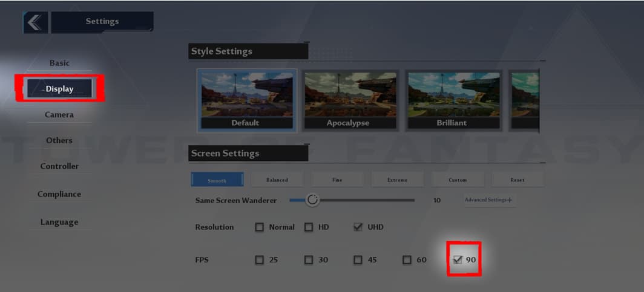Click the Same Screen Wanderer value 10
Viewport: 644px width, 292px height.
437,201
